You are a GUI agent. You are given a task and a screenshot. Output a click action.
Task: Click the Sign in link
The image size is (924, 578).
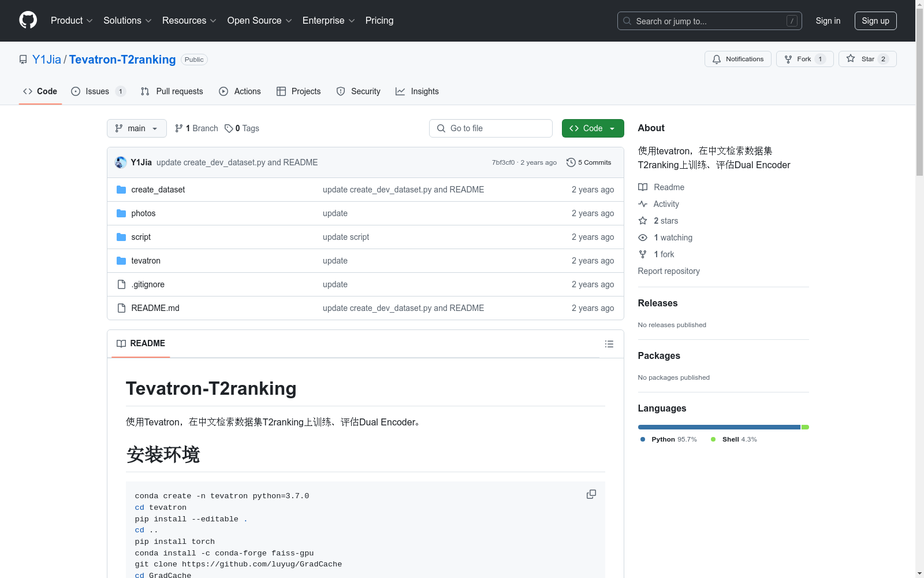(828, 21)
